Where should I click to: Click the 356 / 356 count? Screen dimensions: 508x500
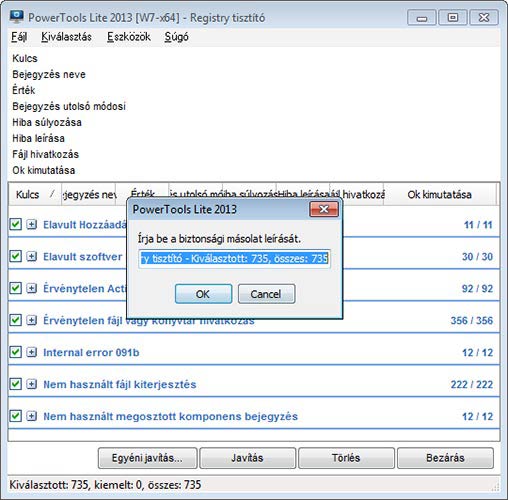pyautogui.click(x=472, y=320)
